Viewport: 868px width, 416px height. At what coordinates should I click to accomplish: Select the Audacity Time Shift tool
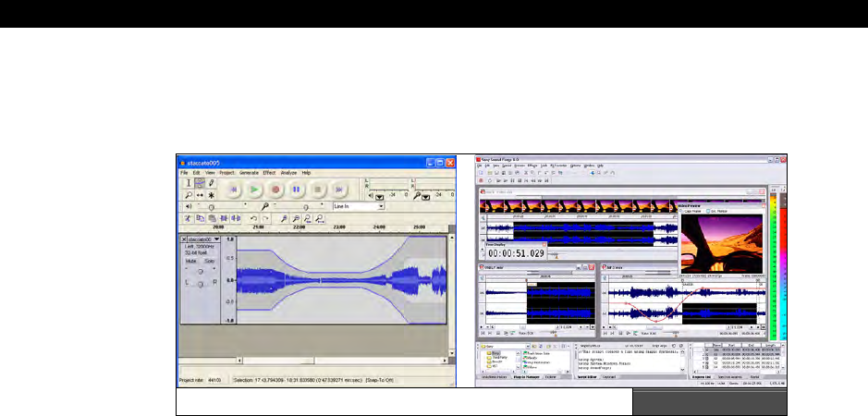(200, 194)
